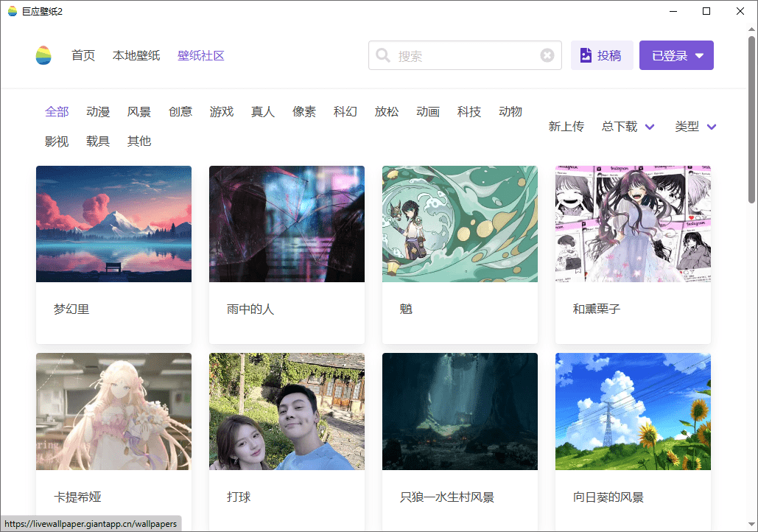Open the 类型 filter dropdown

689,126
